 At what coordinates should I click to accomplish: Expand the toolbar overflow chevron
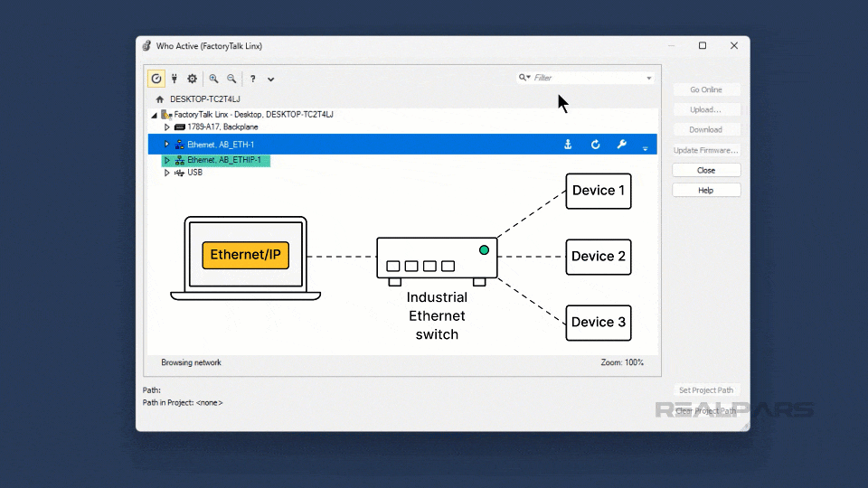tap(270, 80)
